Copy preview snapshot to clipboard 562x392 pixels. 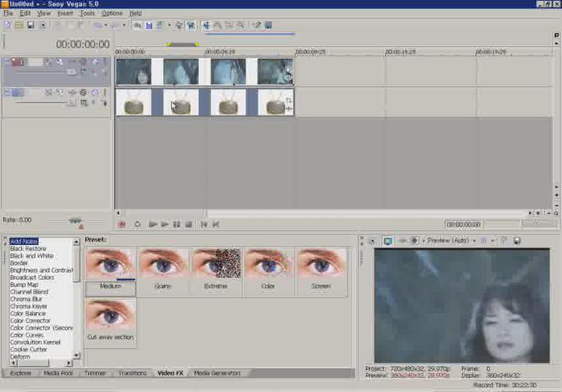504,241
